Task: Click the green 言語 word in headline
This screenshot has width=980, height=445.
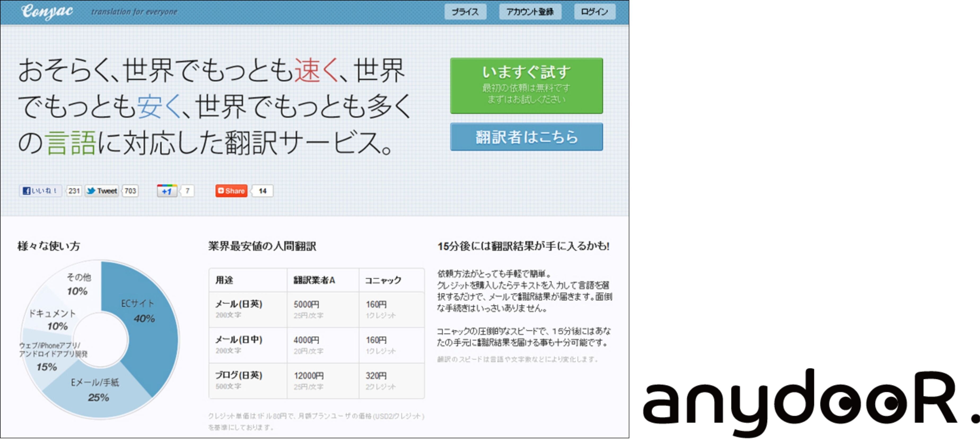Action: point(70,143)
